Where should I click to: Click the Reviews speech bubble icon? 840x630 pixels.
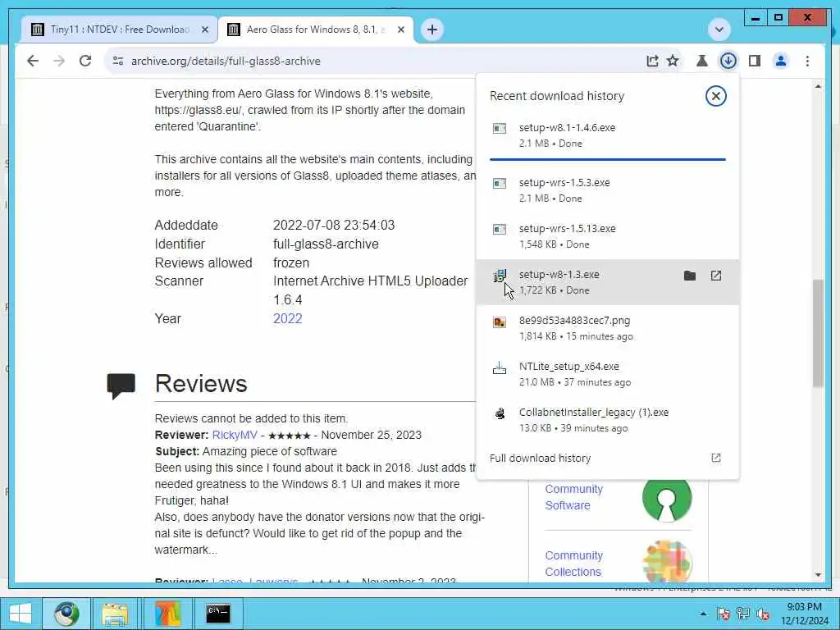point(121,386)
